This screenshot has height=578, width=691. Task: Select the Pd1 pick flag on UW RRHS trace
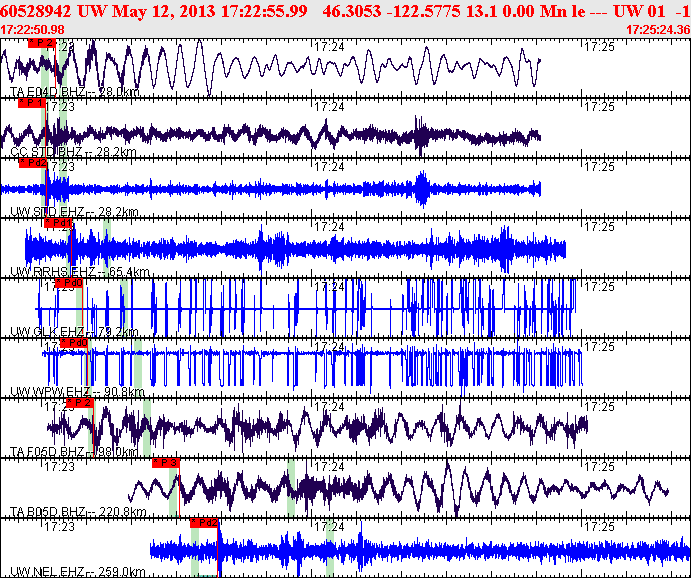click(58, 223)
